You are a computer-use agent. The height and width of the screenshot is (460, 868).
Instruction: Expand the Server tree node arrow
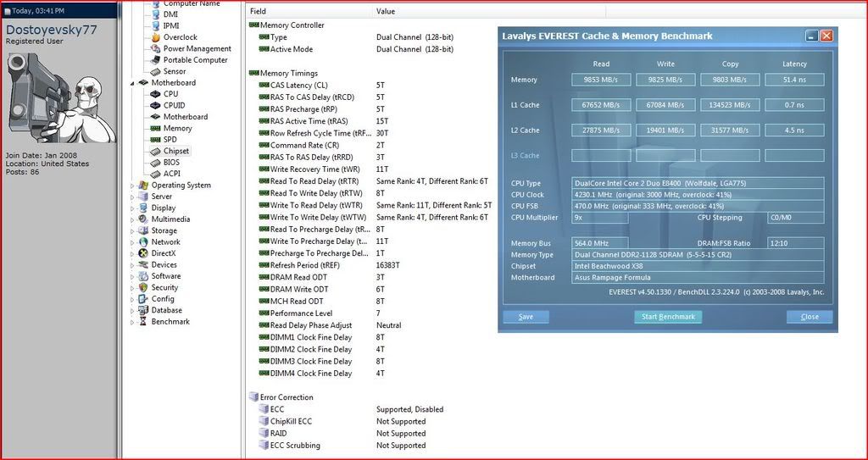[x=132, y=197]
